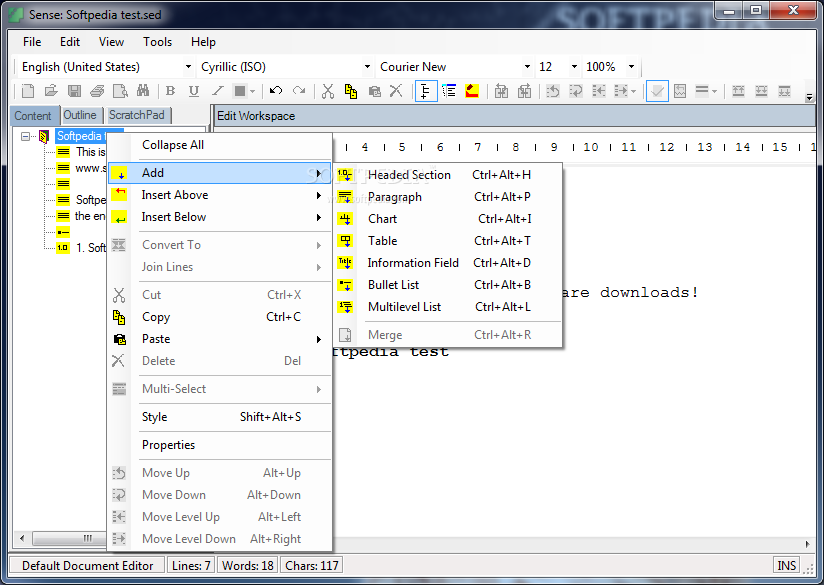
Task: Open the View menu
Action: [x=111, y=42]
